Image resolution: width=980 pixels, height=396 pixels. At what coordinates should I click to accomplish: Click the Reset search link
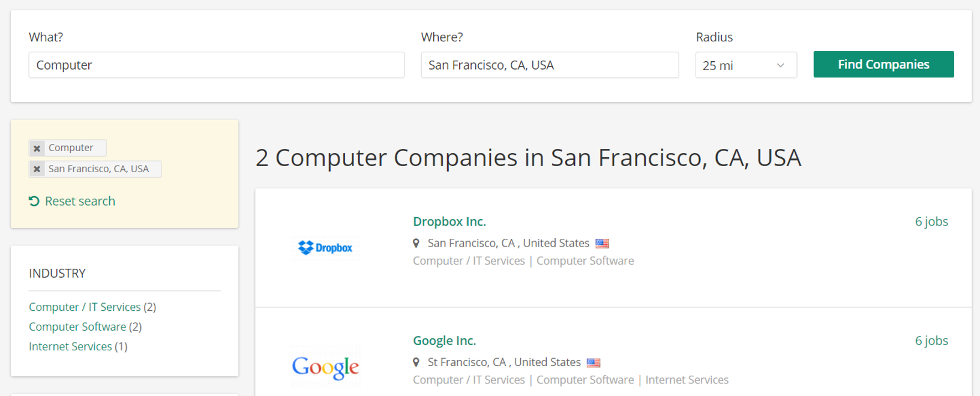pos(80,201)
